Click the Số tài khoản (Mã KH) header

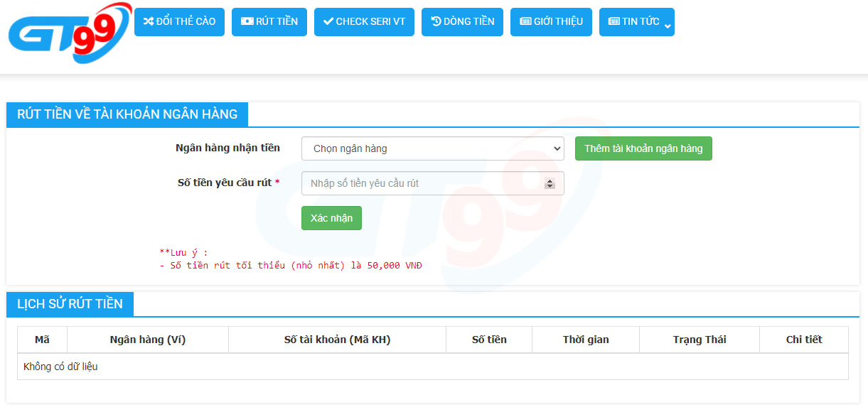(337, 340)
